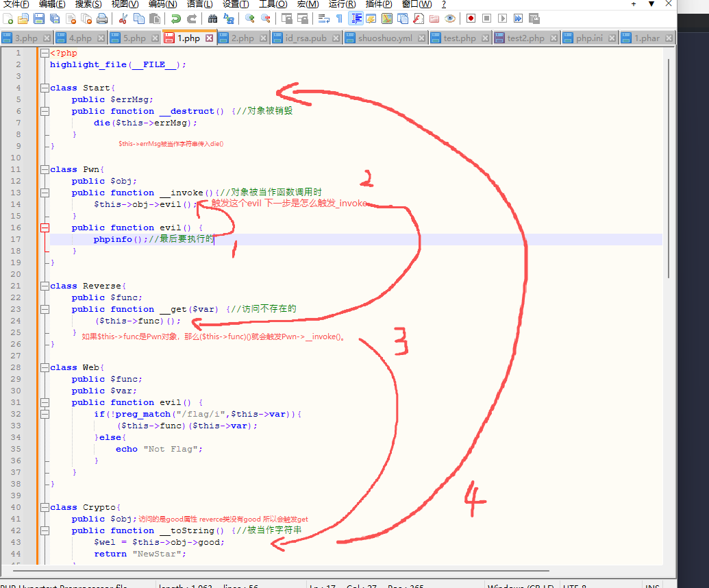Click the Run macro multiple times icon
This screenshot has height=588, width=709.
518,19
